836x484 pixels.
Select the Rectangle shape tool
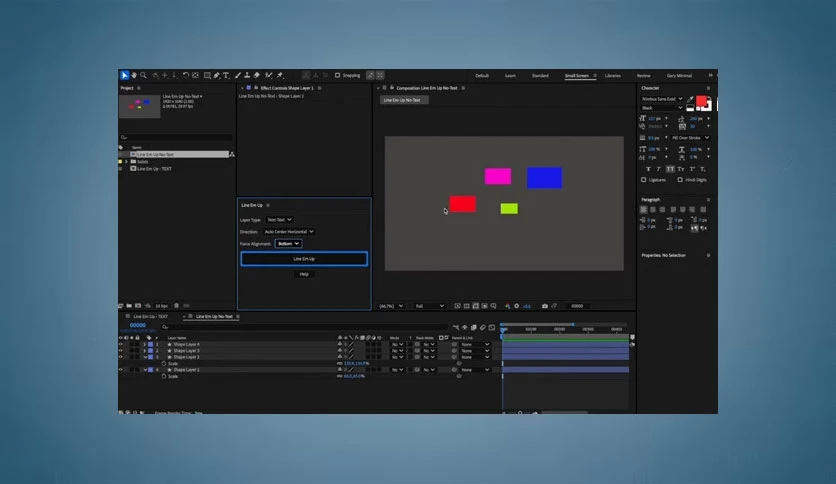tap(207, 75)
